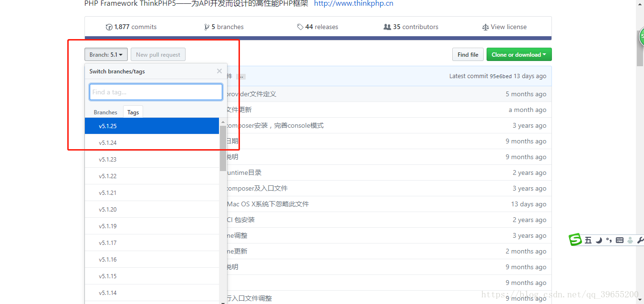The height and width of the screenshot is (304, 644).
Task: Expand the commit message ellipsis button
Action: tap(241, 76)
